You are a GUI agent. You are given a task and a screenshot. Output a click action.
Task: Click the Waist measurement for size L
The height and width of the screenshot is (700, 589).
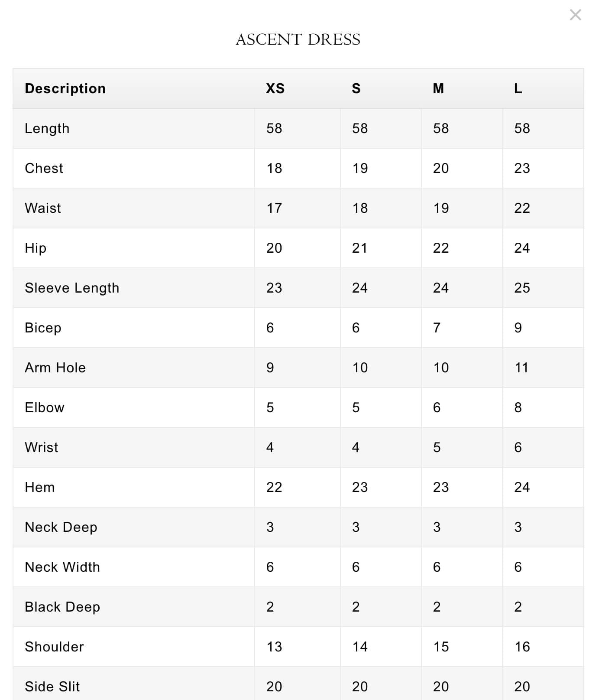coord(522,208)
